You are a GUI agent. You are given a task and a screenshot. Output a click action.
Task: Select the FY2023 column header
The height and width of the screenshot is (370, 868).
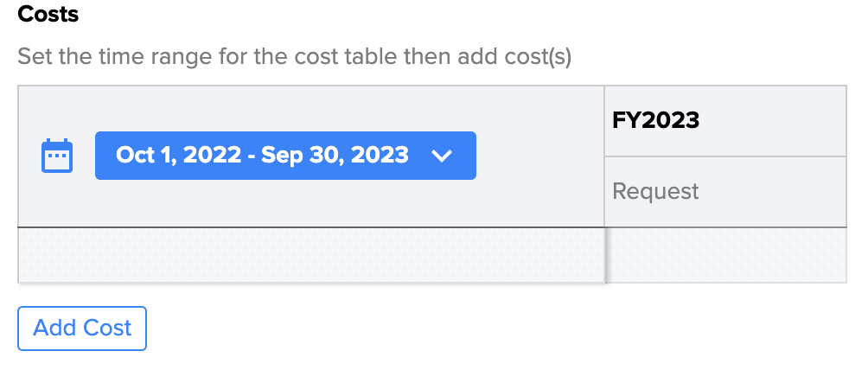725,121
